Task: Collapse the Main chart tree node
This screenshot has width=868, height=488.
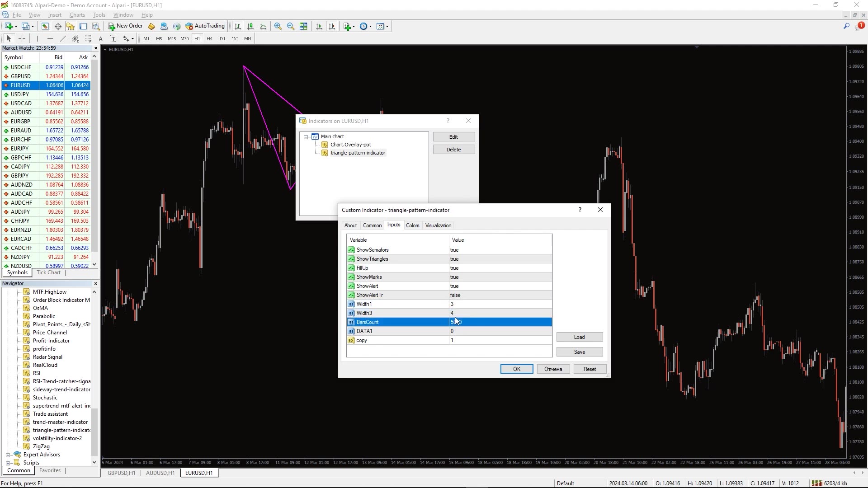Action: coord(307,137)
